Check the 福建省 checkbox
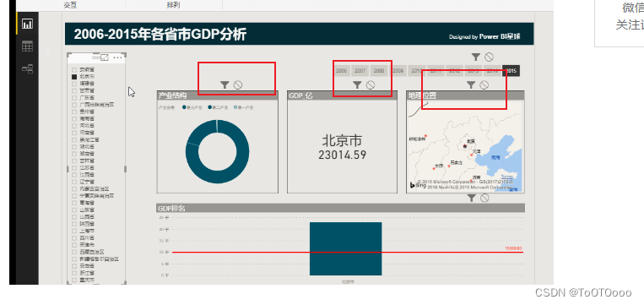 [74, 84]
